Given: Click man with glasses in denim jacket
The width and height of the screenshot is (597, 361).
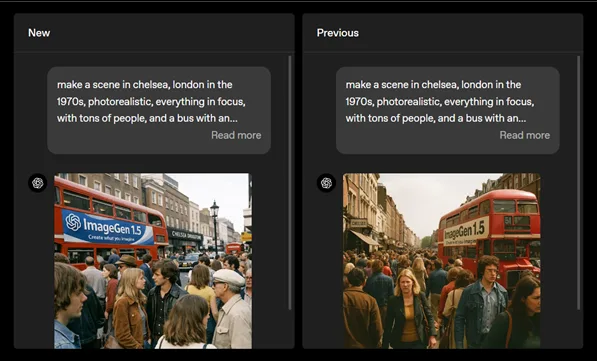Looking at the screenshot, I should pyautogui.click(x=481, y=301).
